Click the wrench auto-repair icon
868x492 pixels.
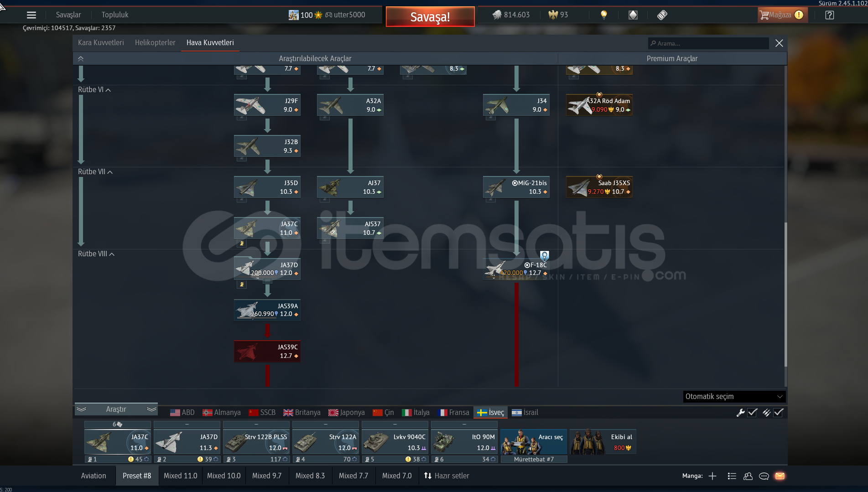tap(741, 413)
